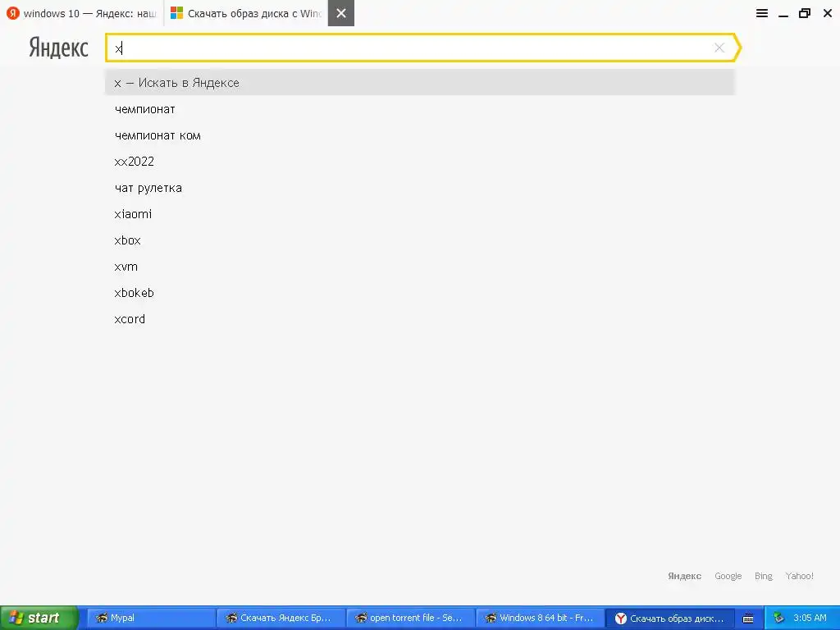Click the Yandex favicon on the first tab

[x=13, y=13]
